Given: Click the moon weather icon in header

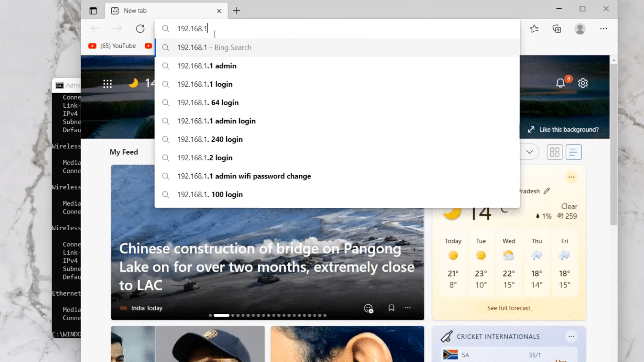Looking at the screenshot, I should (133, 83).
